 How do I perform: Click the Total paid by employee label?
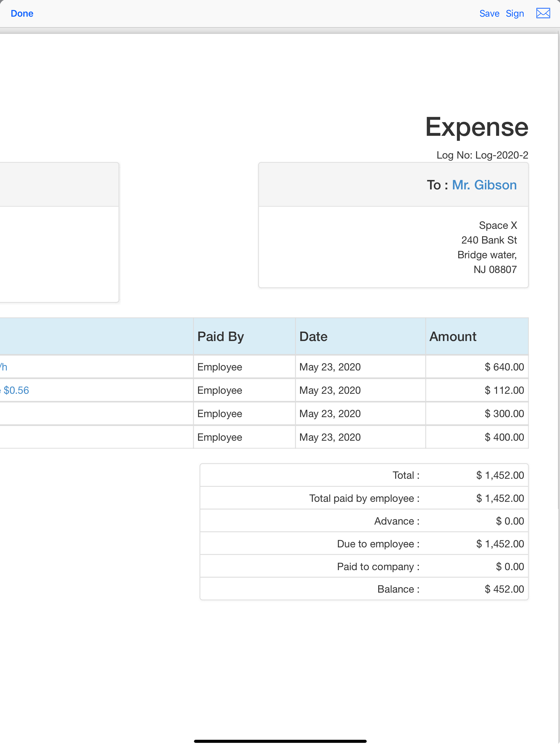pyautogui.click(x=364, y=498)
